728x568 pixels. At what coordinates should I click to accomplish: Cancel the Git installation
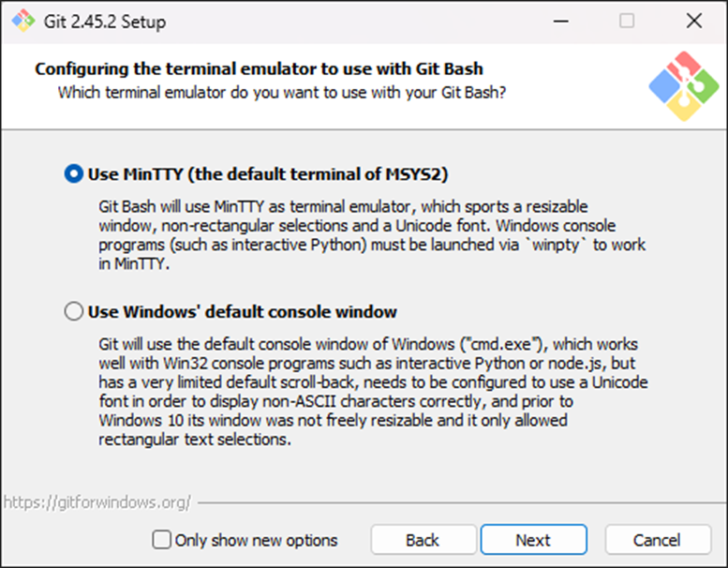click(x=657, y=540)
